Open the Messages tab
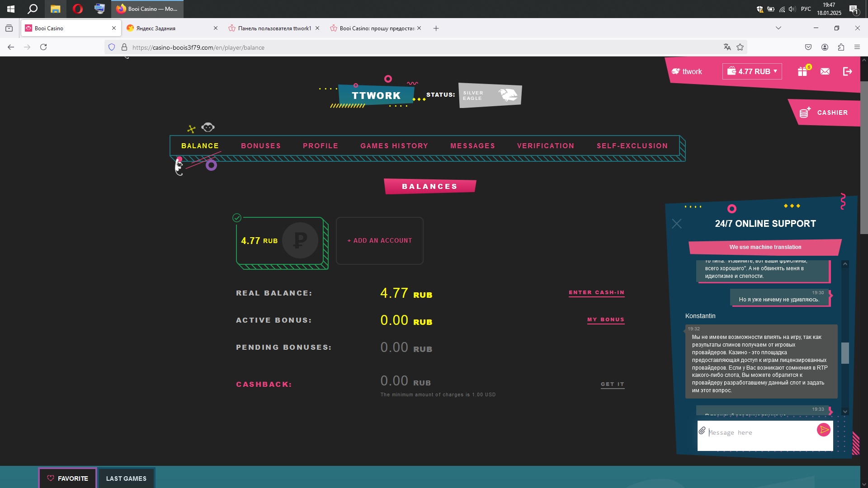Screen dimensions: 868x488 (472, 146)
